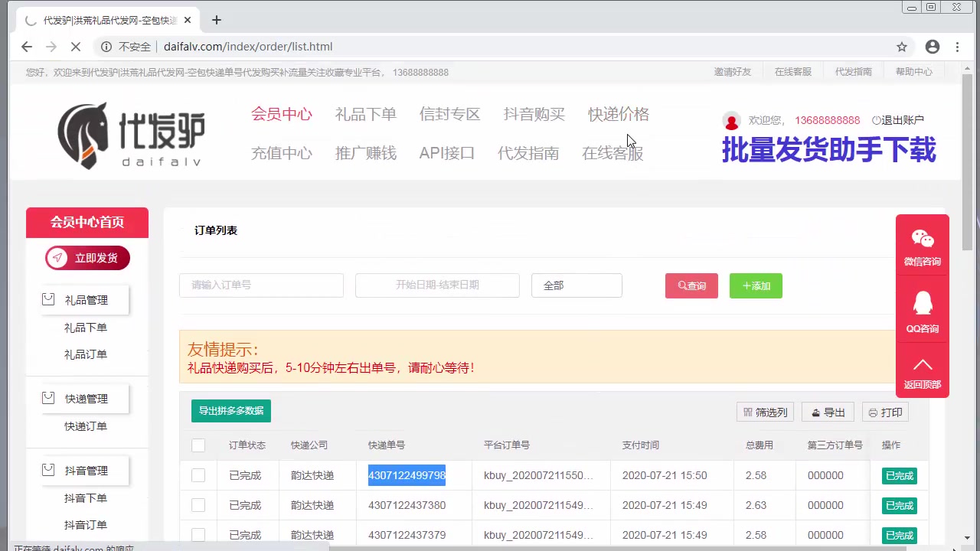Viewport: 980px width, 551px height.
Task: Click the browser back arrow
Action: (27, 47)
